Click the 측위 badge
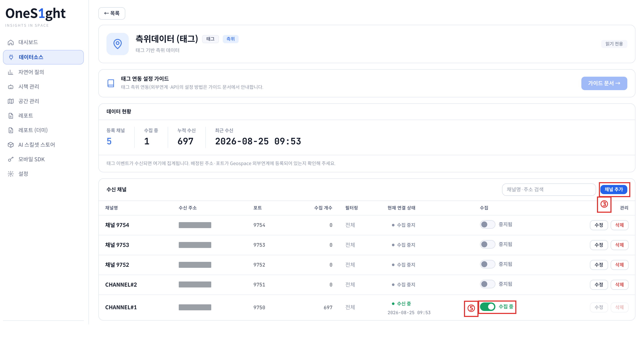 [x=230, y=39]
